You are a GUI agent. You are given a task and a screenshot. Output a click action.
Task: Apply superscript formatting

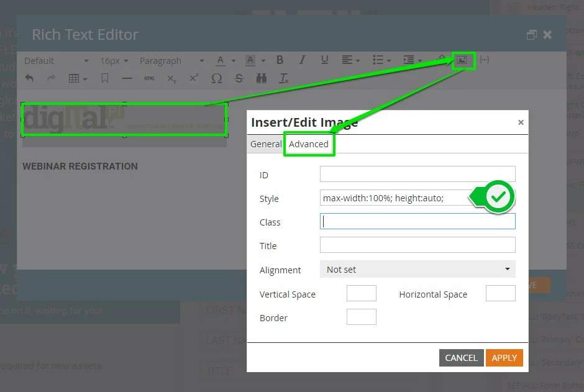pyautogui.click(x=194, y=78)
